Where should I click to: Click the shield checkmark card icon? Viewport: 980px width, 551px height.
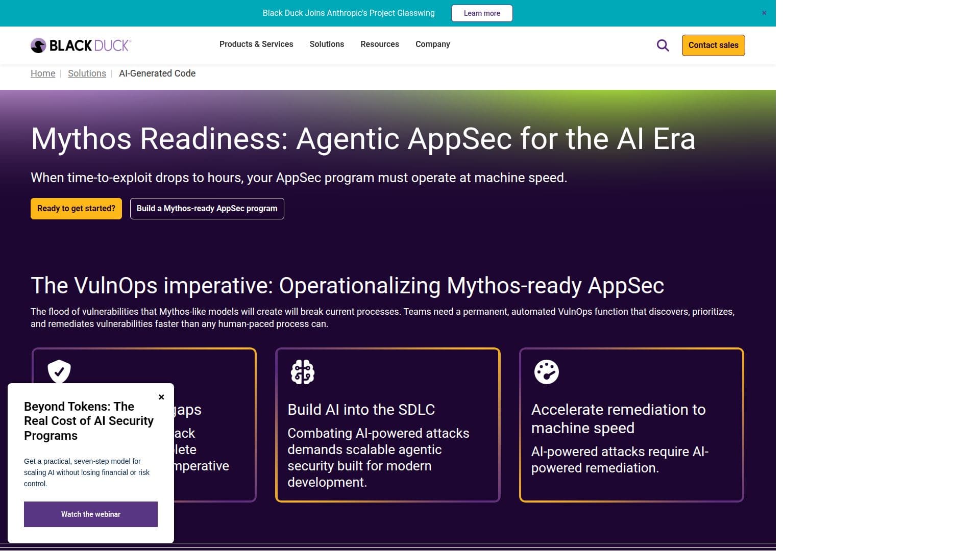59,371
